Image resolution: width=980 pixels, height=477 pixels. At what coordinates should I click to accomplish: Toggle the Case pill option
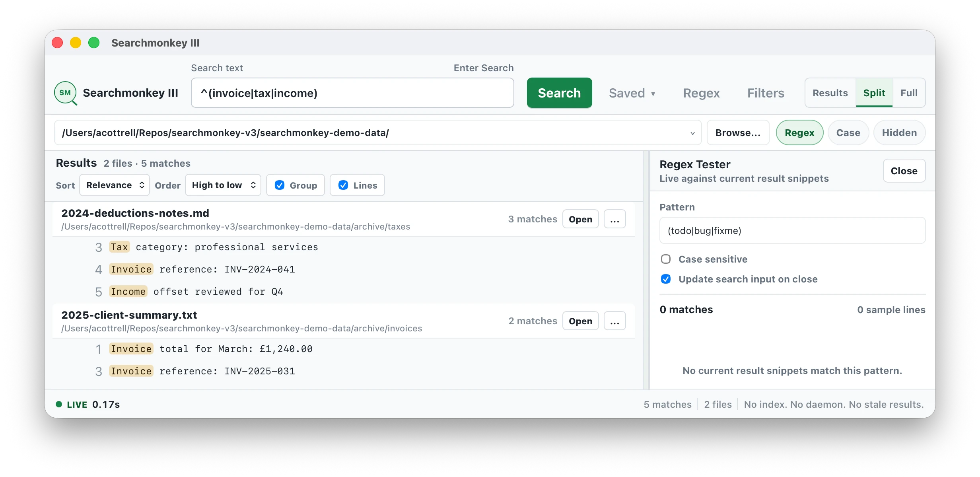[x=848, y=132]
